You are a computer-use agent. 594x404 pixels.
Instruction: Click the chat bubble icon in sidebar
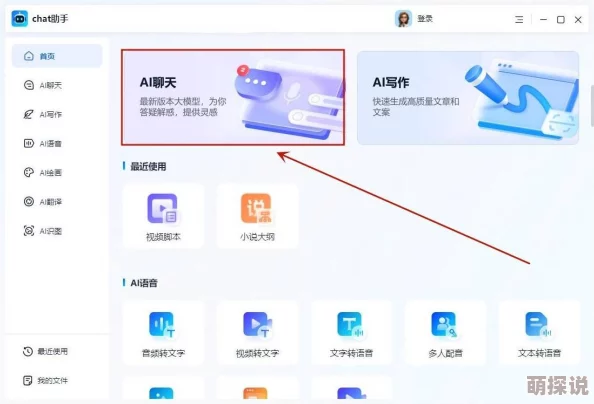point(29,85)
